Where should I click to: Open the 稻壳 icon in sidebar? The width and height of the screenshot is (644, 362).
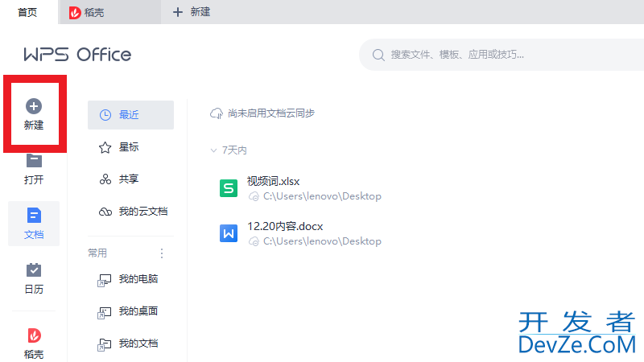(x=34, y=335)
